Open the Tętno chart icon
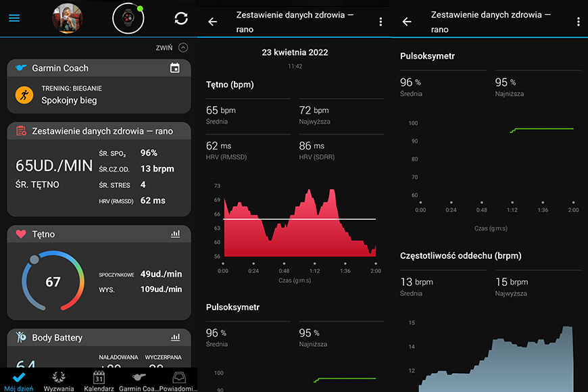This screenshot has width=588, height=392. 175,234
